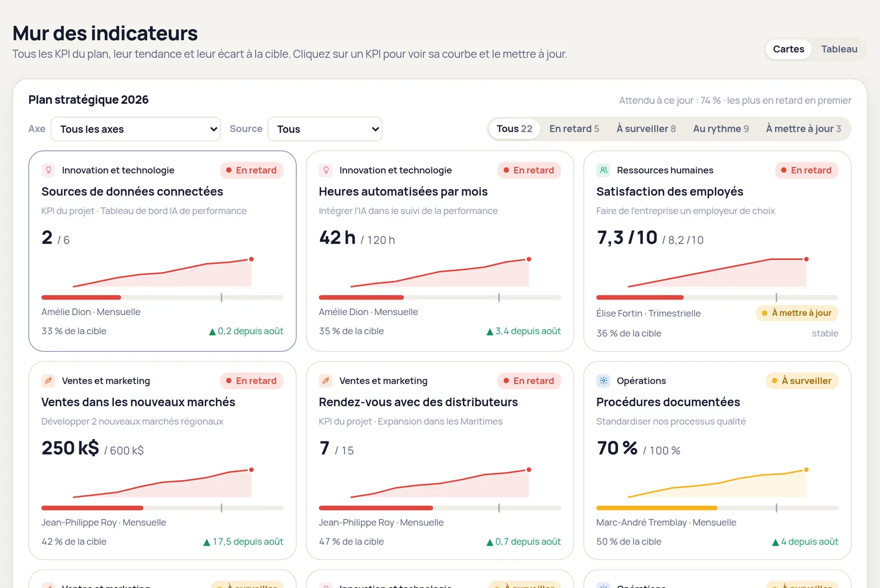The image size is (880, 588).
Task: Click progress bar on Sources de données connectées card
Action: click(x=162, y=297)
